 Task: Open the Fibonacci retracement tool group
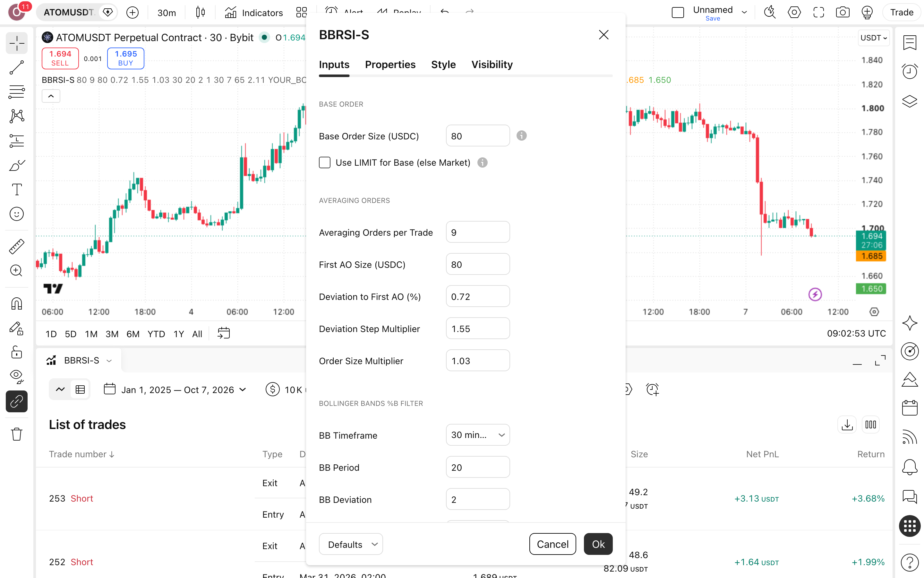16,92
